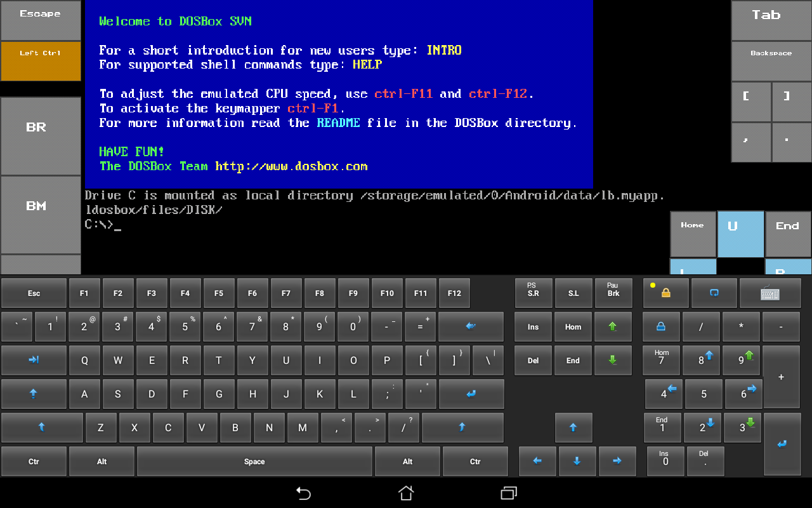Tap the Backspace arrow key after the equals key
Screen dimensions: 812x508
[471, 326]
